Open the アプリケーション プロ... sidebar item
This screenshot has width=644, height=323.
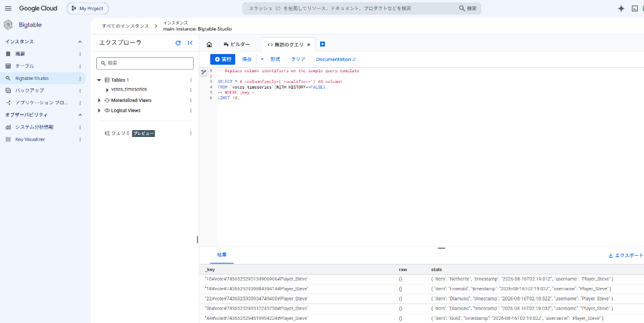[43, 102]
